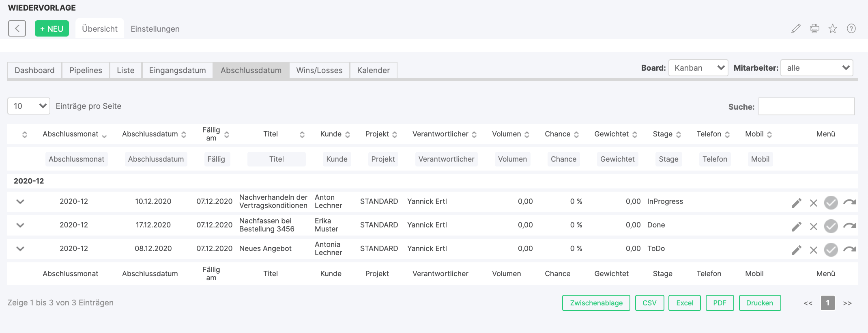Open help via question mark icon
Viewport: 868px width, 333px height.
pos(851,29)
